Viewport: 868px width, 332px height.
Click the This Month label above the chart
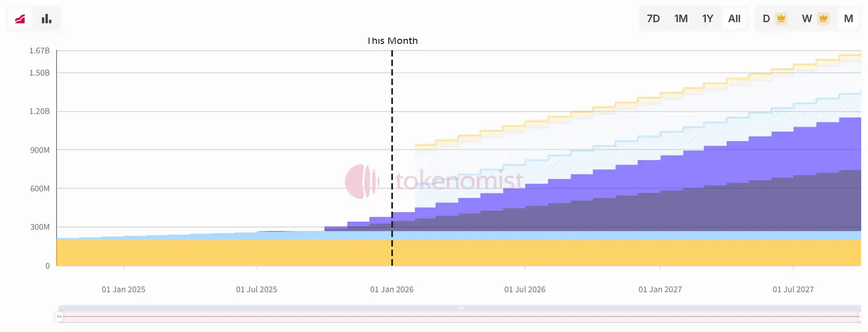coord(392,40)
